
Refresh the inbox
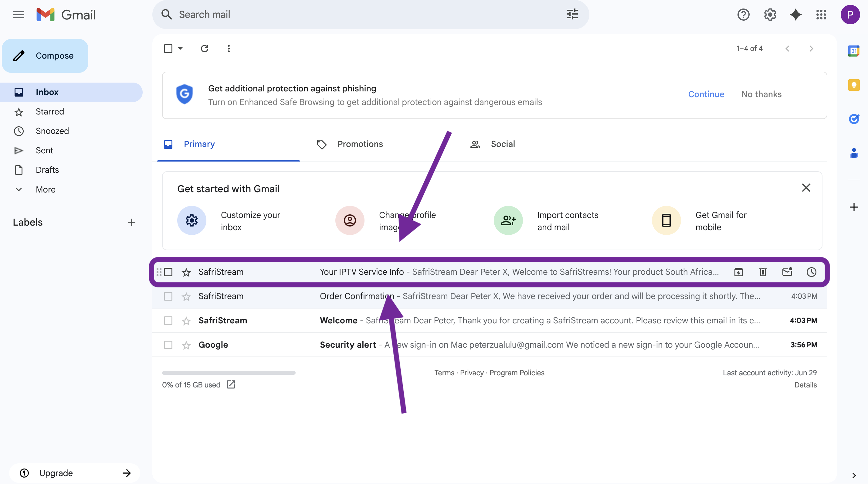tap(205, 49)
